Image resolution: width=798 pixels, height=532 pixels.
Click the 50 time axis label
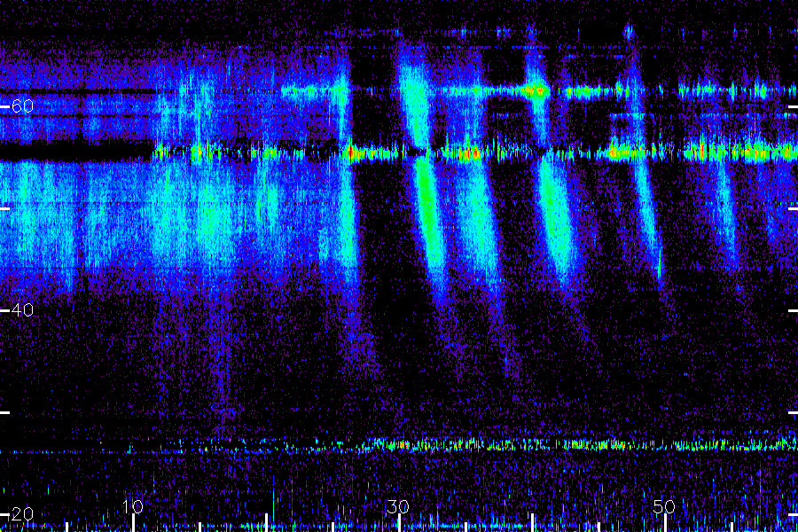(664, 506)
